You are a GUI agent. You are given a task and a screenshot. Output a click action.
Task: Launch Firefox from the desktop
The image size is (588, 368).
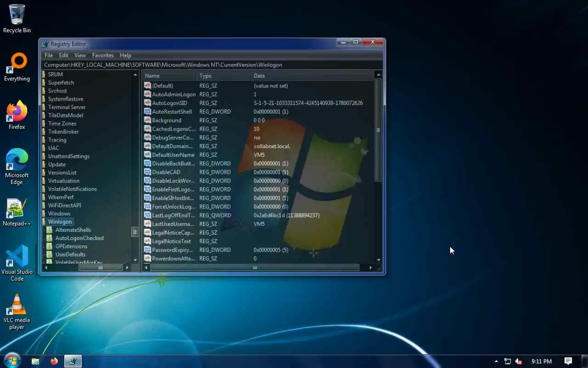(x=17, y=115)
